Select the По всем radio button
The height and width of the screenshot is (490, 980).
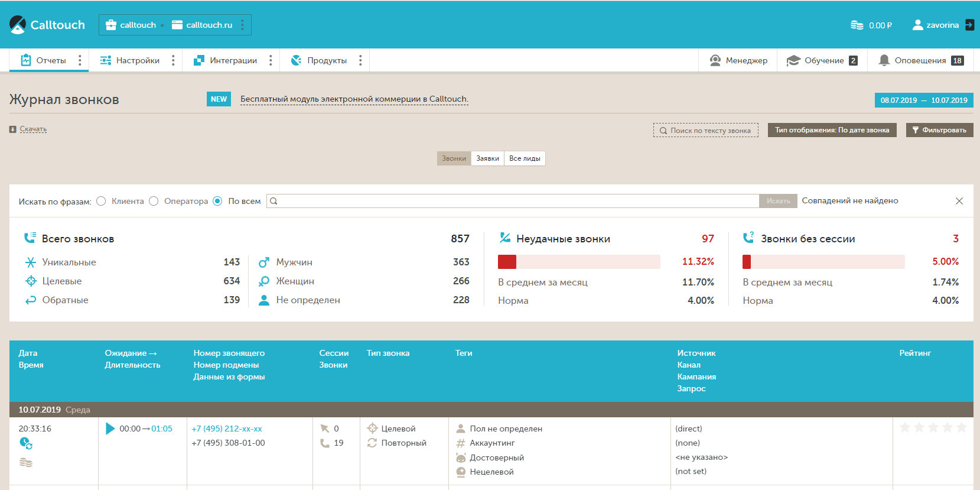tap(217, 201)
